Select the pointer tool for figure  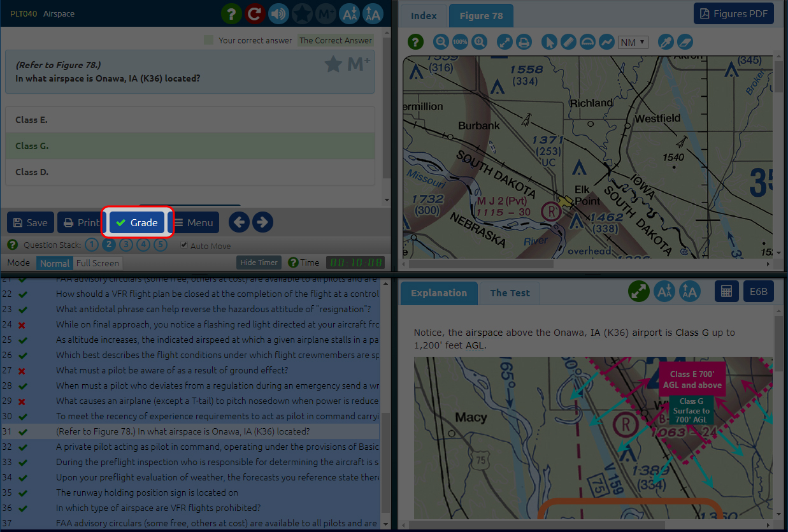[x=549, y=42]
